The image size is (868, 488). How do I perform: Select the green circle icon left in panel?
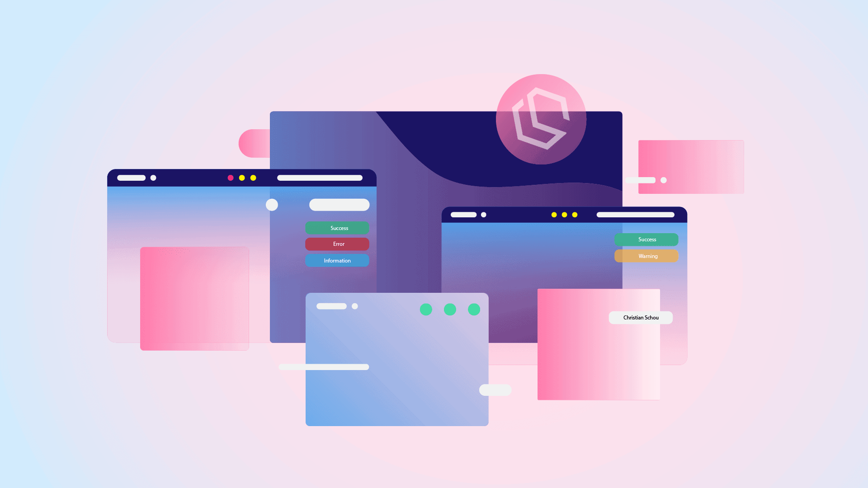coord(426,309)
